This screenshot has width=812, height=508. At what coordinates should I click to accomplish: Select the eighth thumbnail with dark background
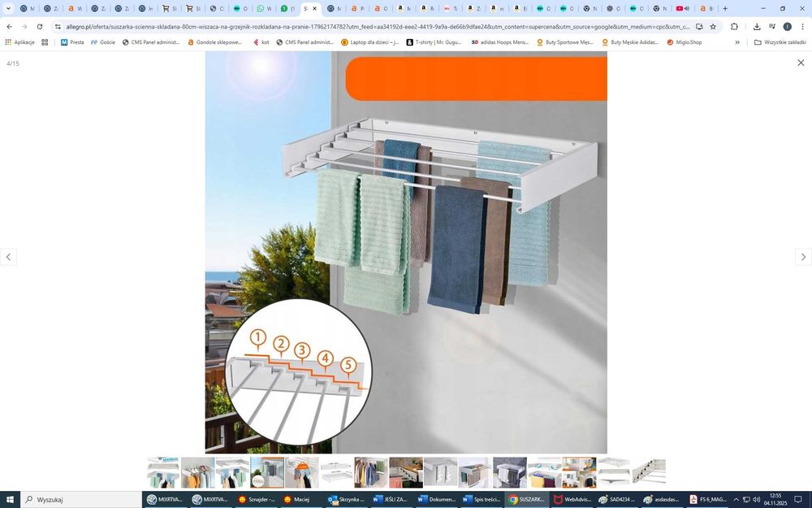tap(406, 472)
